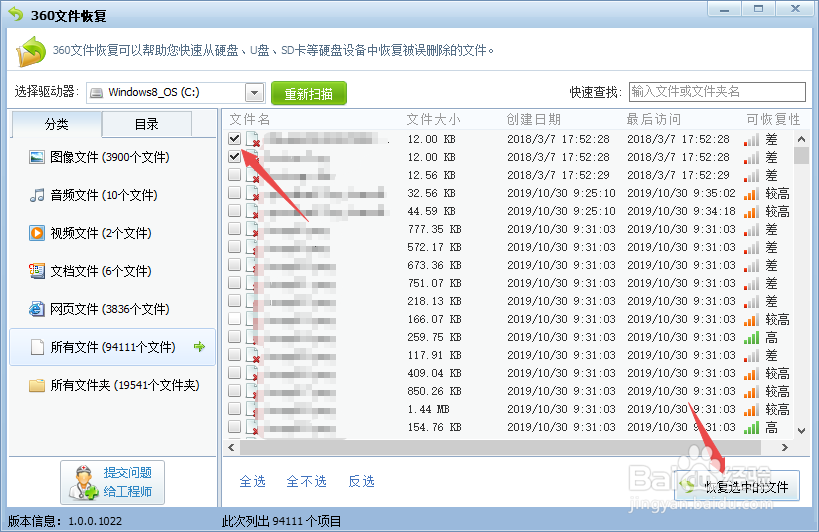Select the document files category icon
The width and height of the screenshot is (819, 532).
pyautogui.click(x=37, y=271)
